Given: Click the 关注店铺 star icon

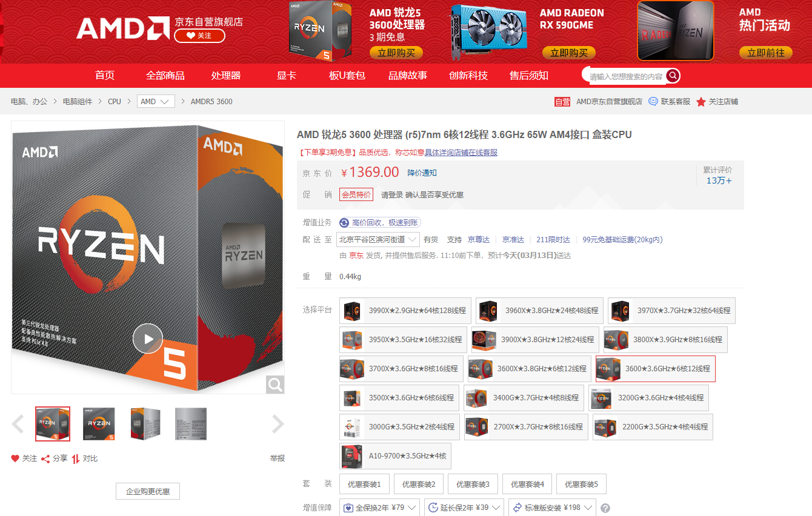Looking at the screenshot, I should (x=701, y=102).
